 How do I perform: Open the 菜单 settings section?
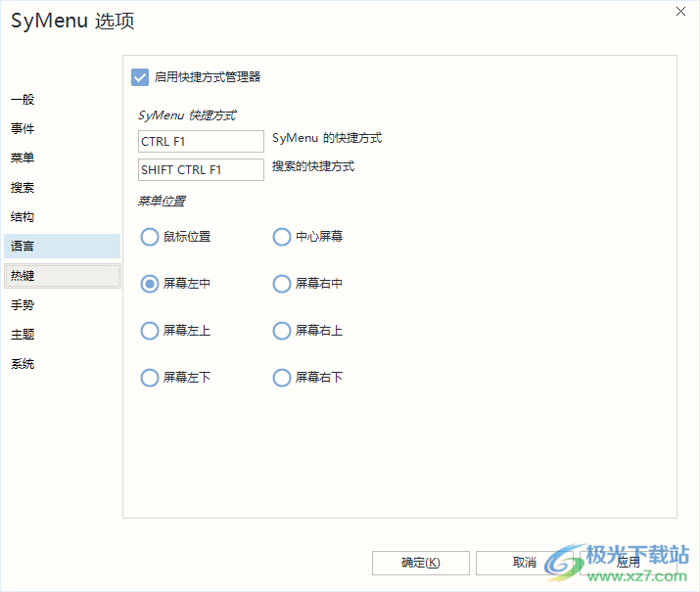click(x=62, y=158)
